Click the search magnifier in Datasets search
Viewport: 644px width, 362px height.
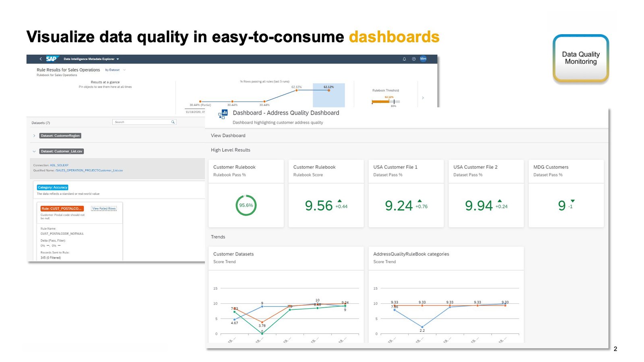[173, 122]
